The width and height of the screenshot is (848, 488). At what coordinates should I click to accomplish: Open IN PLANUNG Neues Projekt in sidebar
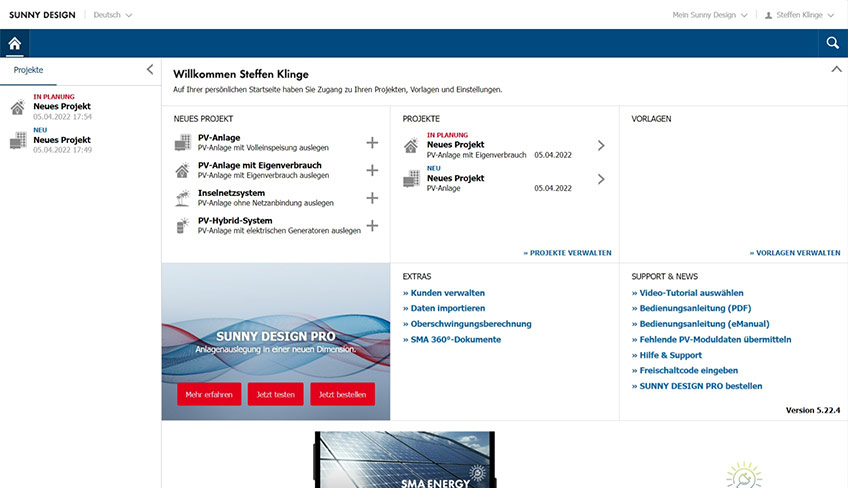(62, 107)
